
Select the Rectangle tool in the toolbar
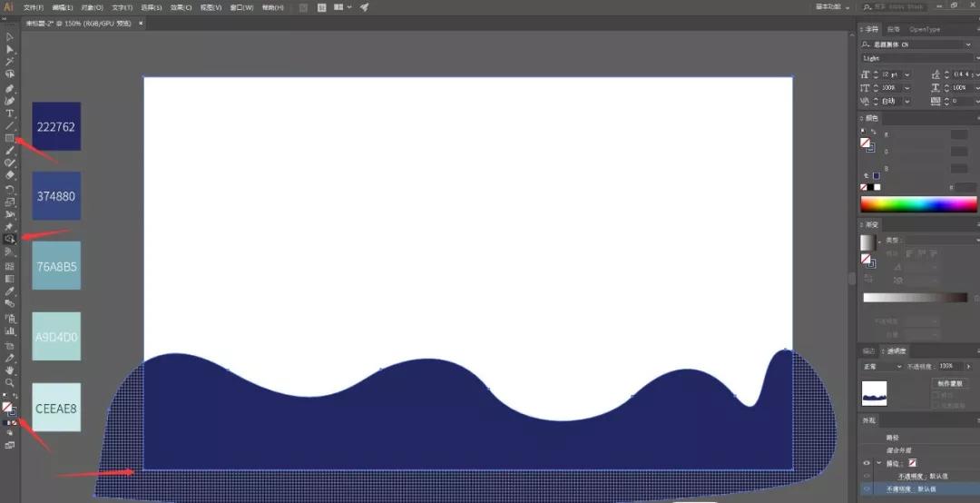10,138
